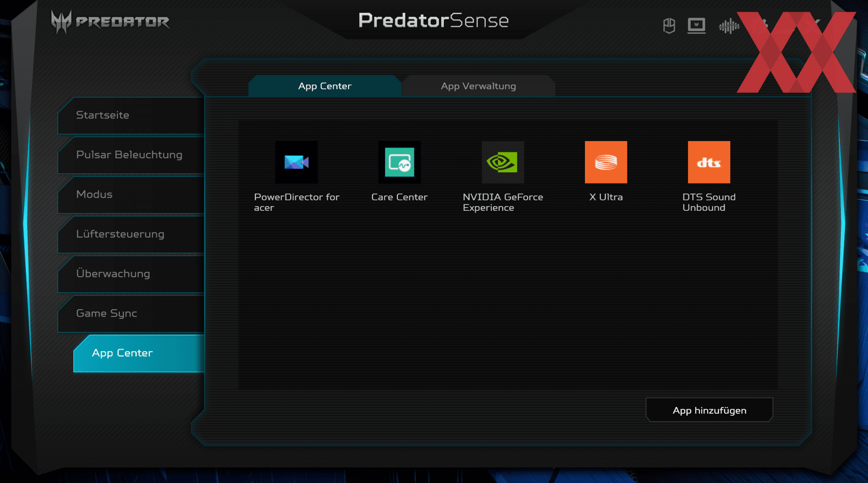Image resolution: width=868 pixels, height=483 pixels.
Task: Select Überwachung in the sidebar
Action: pos(131,274)
